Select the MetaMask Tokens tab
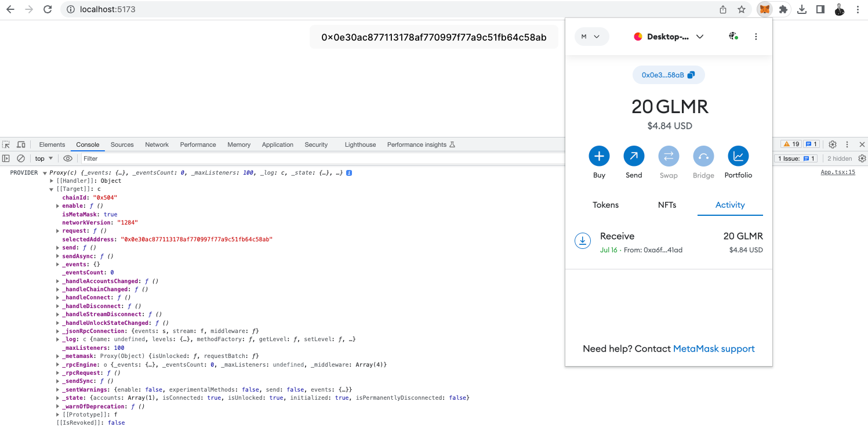Screen dimensions: 868x427 605,205
